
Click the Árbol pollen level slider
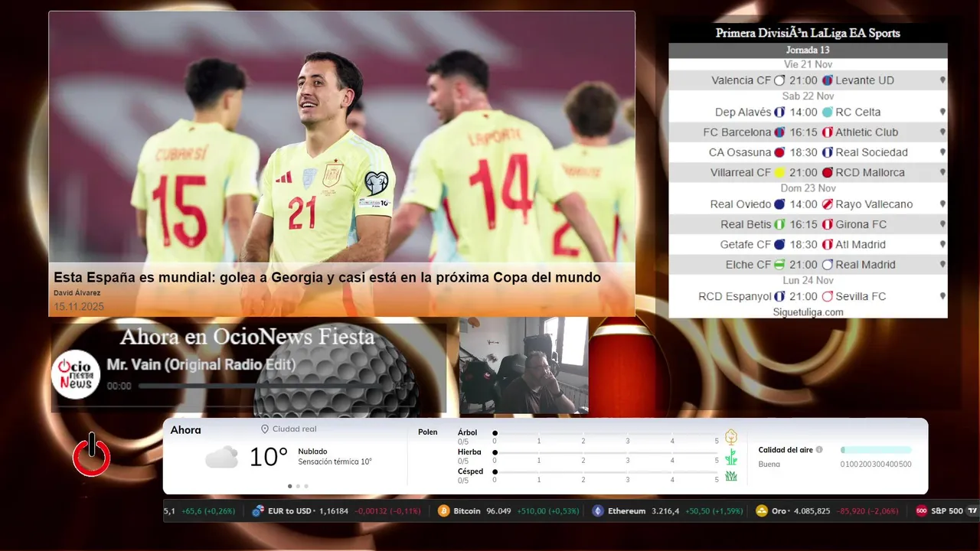(606, 433)
